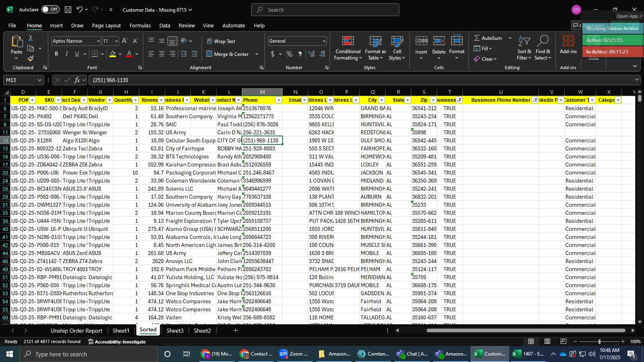This screenshot has width=644, height=362.
Task: Click the Format Painter brush icon
Action: [x=31, y=58]
